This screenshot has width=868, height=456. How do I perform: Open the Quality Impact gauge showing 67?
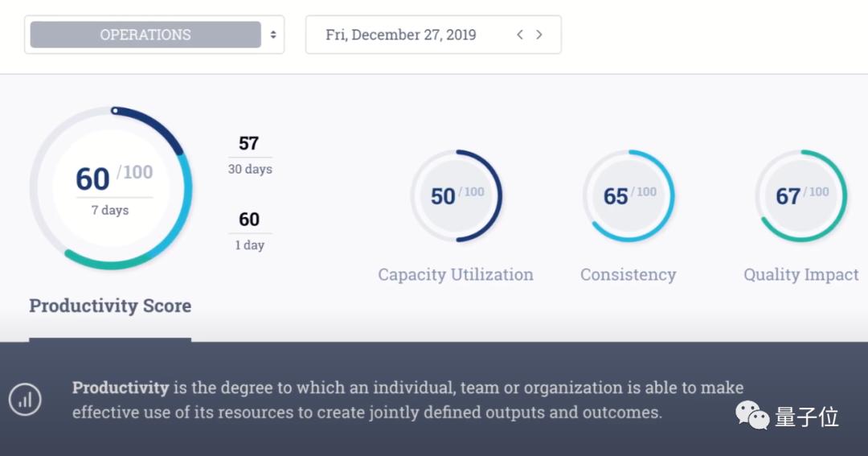(x=800, y=195)
